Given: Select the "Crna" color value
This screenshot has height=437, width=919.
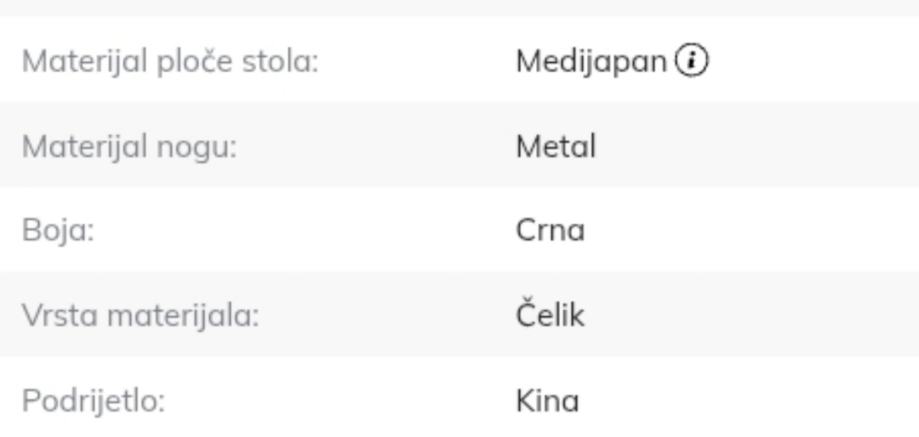Looking at the screenshot, I should (550, 231).
